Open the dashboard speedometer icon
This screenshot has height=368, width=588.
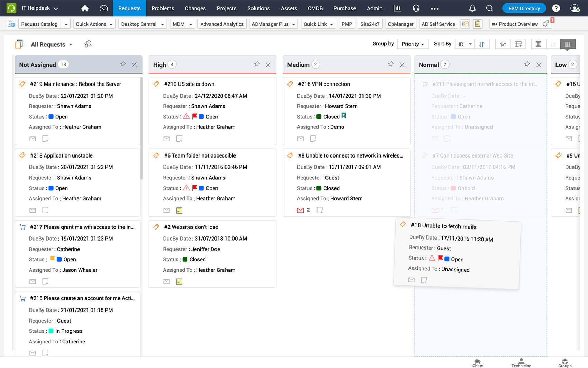(103, 8)
